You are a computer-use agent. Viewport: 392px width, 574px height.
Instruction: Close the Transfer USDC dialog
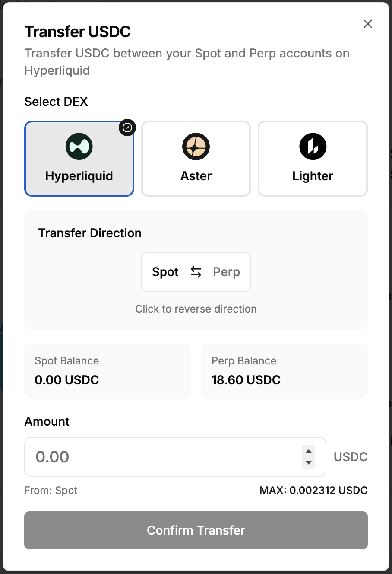point(368,24)
